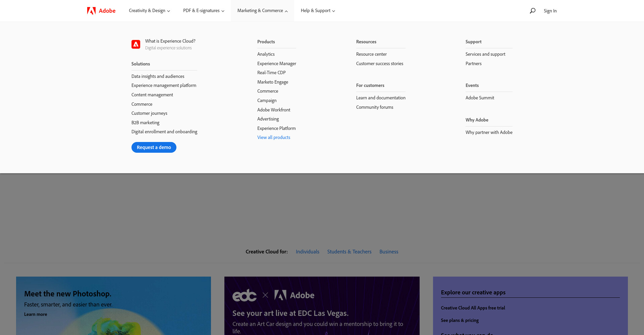Screen dimensions: 644x335
Task: Open Experience Manager product
Action: click(277, 63)
